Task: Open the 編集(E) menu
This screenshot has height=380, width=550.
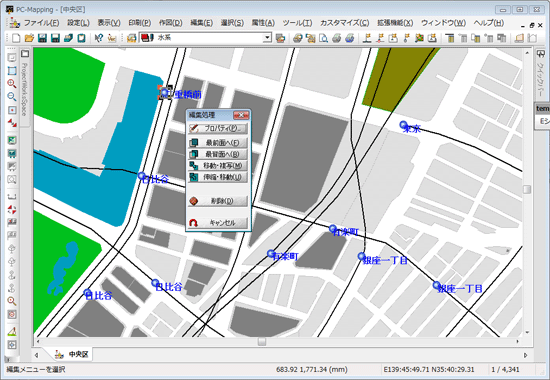Action: click(x=201, y=23)
